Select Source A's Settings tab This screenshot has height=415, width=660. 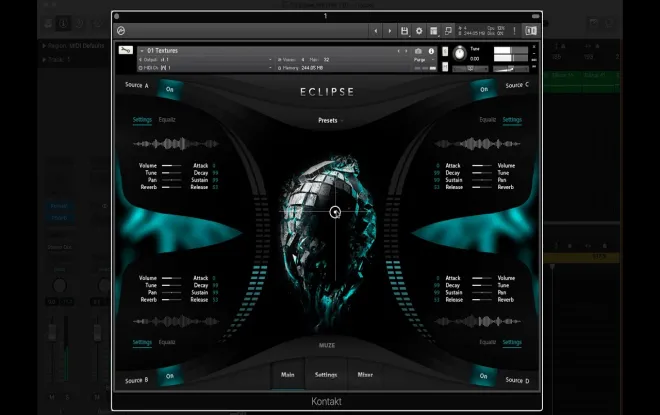point(142,120)
